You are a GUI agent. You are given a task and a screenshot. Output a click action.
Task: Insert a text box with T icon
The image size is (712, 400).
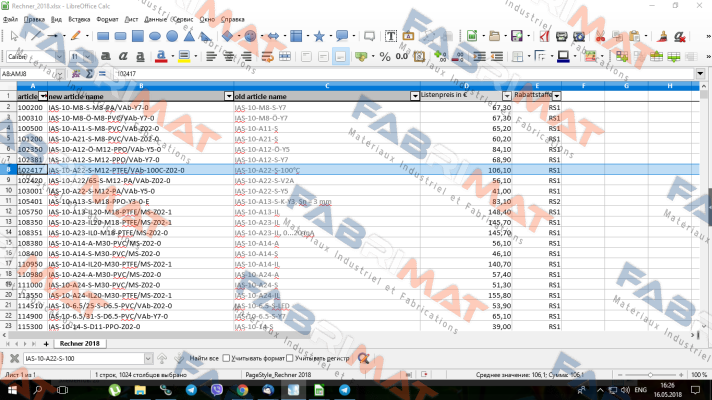tap(391, 36)
